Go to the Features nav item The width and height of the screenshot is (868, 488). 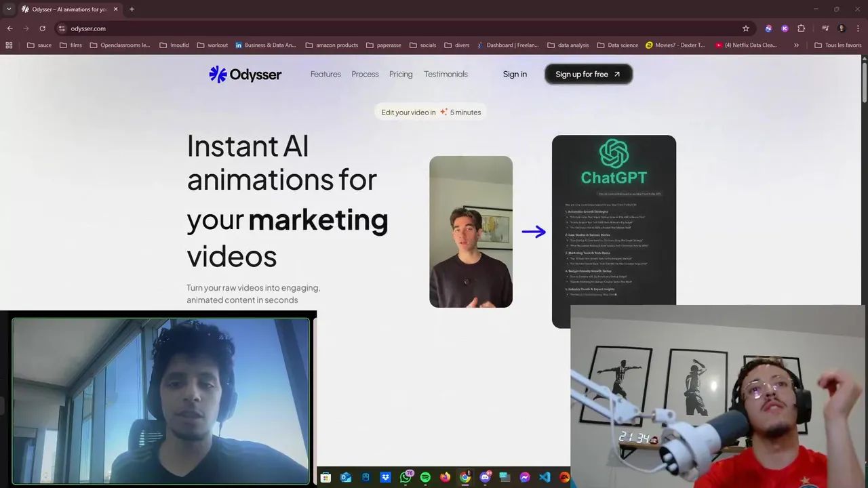tap(325, 74)
